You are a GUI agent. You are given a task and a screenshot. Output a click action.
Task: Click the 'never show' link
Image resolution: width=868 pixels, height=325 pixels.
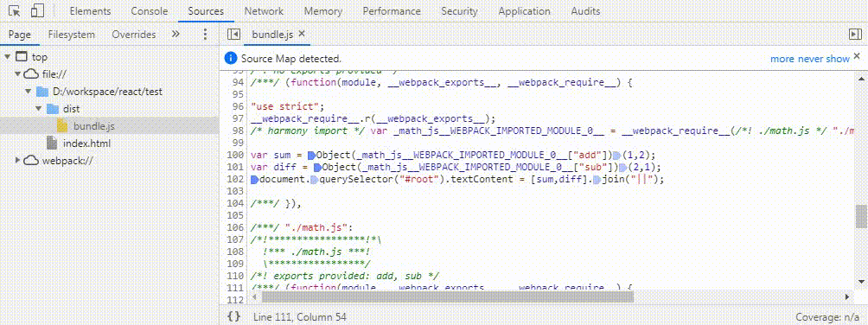coord(823,59)
